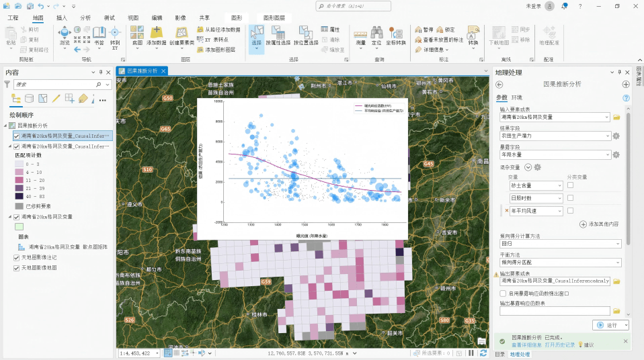Enable the 启用暴露响应函数弹出窗口 checkbox
The width and height of the screenshot is (644, 360).
503,294
